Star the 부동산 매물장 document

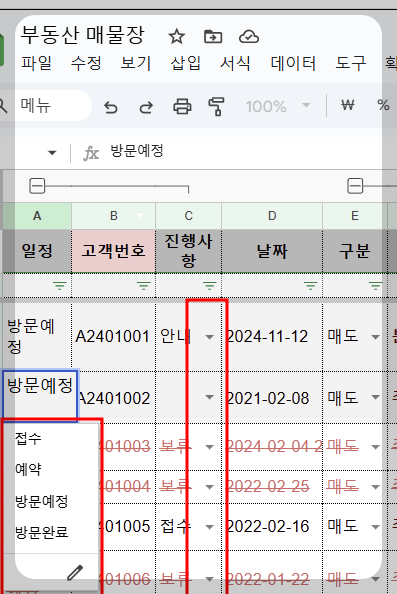[177, 37]
